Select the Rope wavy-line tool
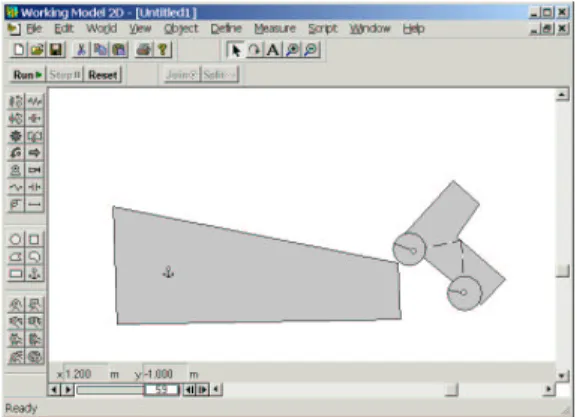The height and width of the screenshot is (417, 577). pyautogui.click(x=16, y=187)
